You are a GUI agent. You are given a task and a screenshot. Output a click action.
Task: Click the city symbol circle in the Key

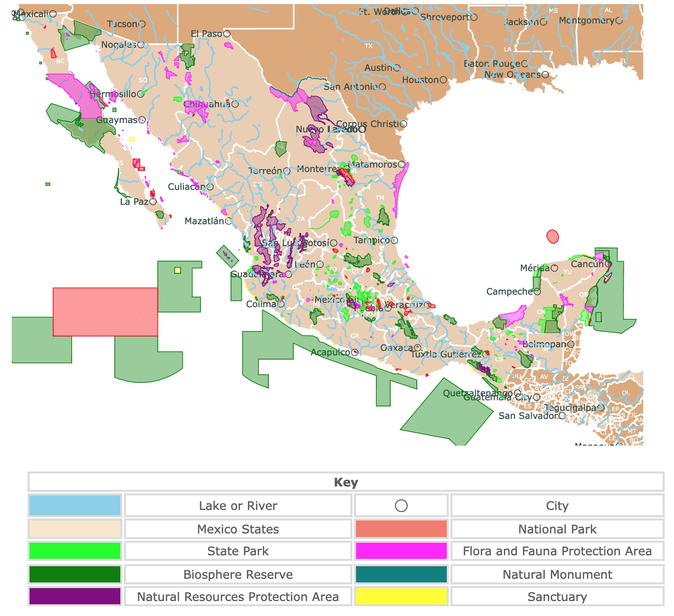coord(401,506)
